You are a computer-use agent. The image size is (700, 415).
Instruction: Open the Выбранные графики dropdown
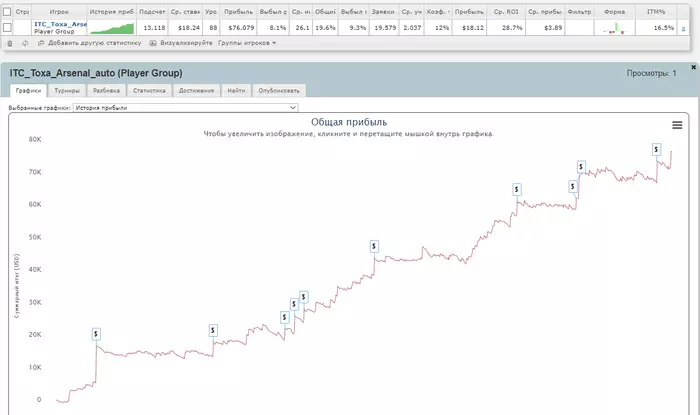click(185, 108)
